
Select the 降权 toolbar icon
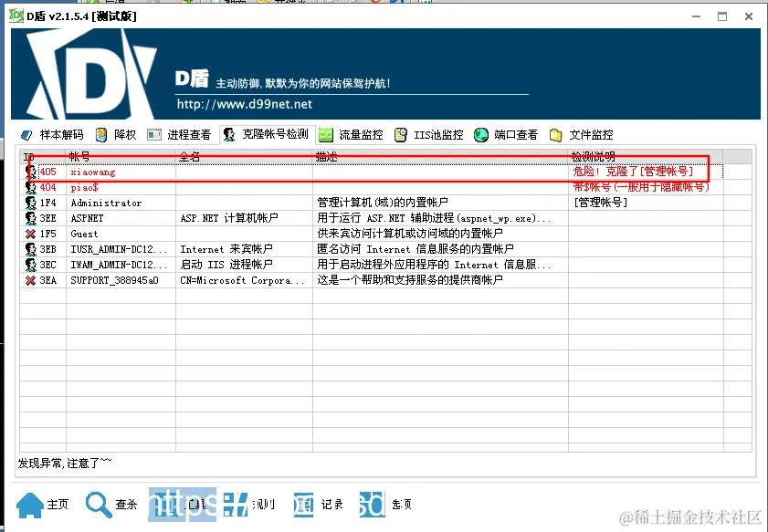[x=114, y=133]
